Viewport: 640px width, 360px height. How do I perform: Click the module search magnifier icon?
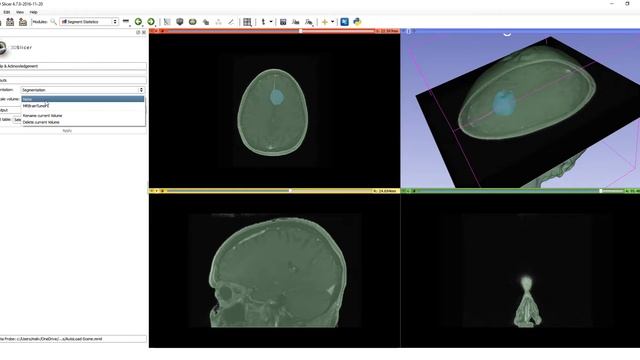(53, 22)
